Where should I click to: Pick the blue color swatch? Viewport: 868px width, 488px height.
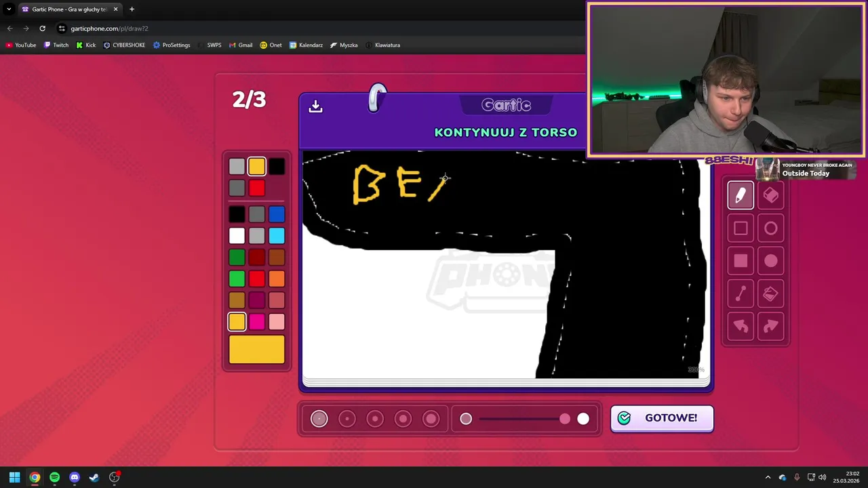click(x=277, y=215)
